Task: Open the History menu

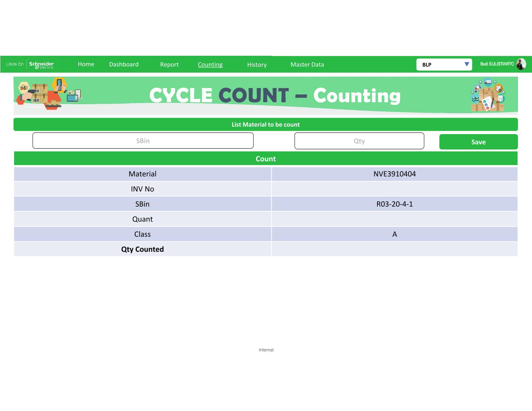Action: pos(257,65)
